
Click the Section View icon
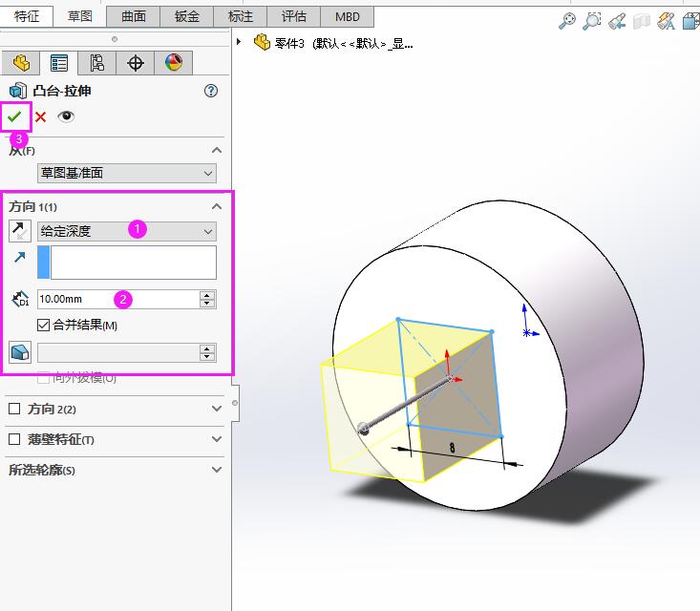click(x=642, y=21)
